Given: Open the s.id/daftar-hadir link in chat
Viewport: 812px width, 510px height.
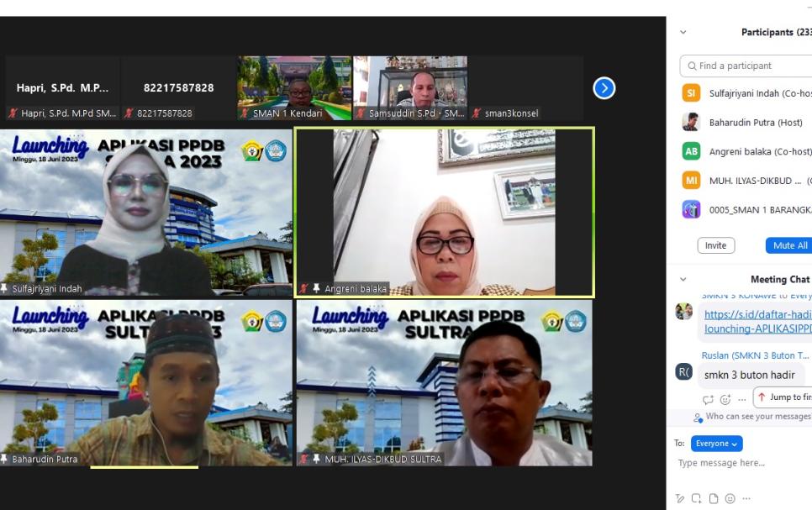Looking at the screenshot, I should 757,315.
